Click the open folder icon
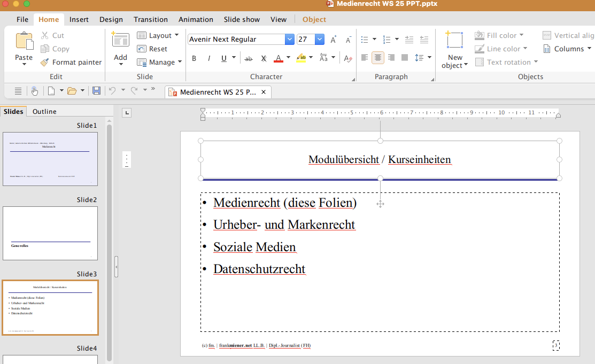Screen dimensions: 595x364 click(72, 91)
